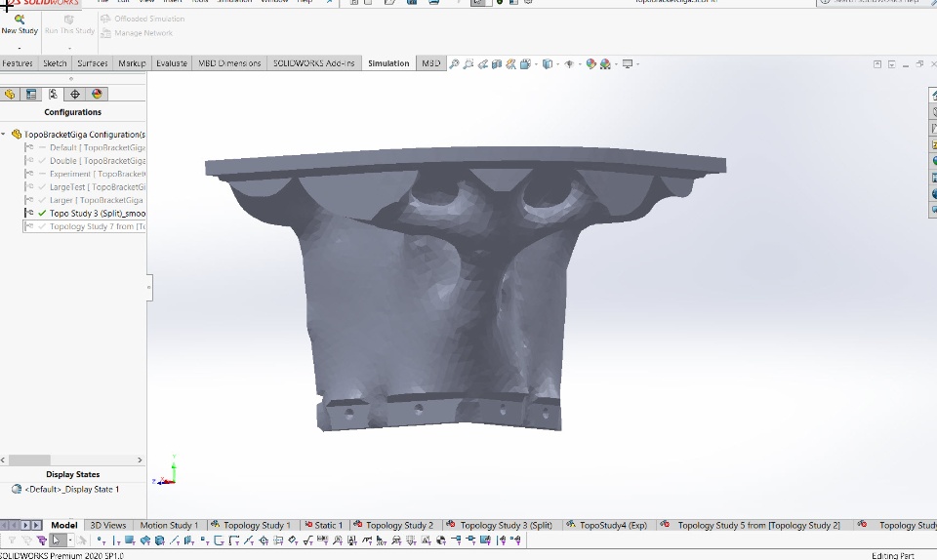Open the MBD ribbon tab
Screen dimensions: 937x560
pos(430,63)
